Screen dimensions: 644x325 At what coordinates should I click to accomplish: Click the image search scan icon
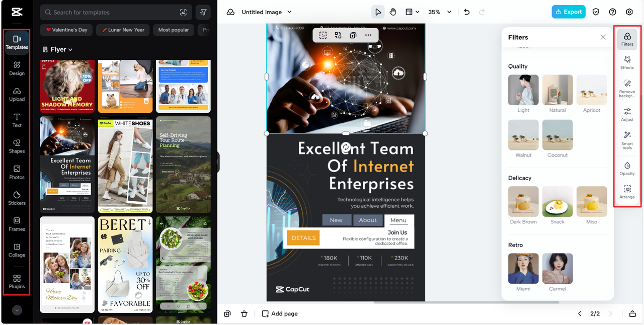tap(183, 12)
